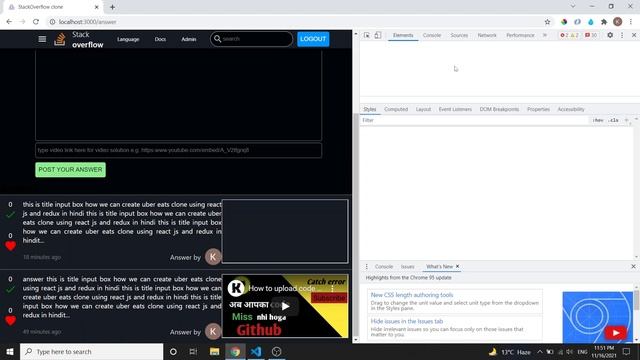Click the check mark on the second answer
640x360 pixels.
coord(11,289)
